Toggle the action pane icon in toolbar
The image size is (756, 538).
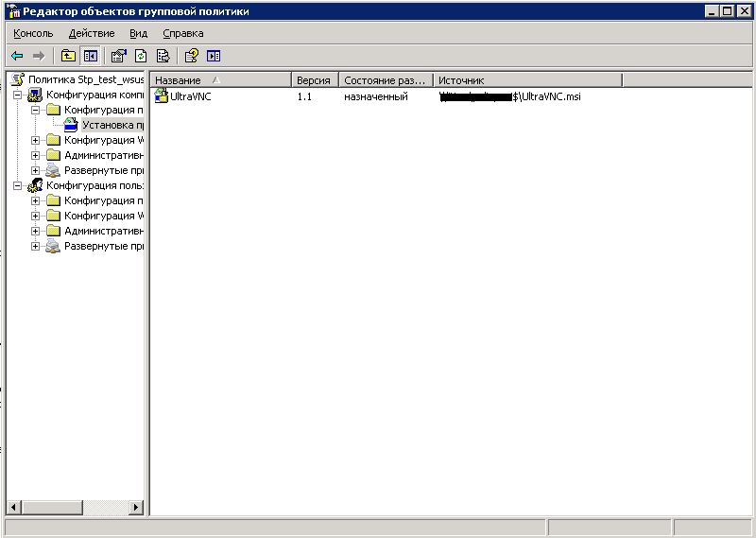214,56
